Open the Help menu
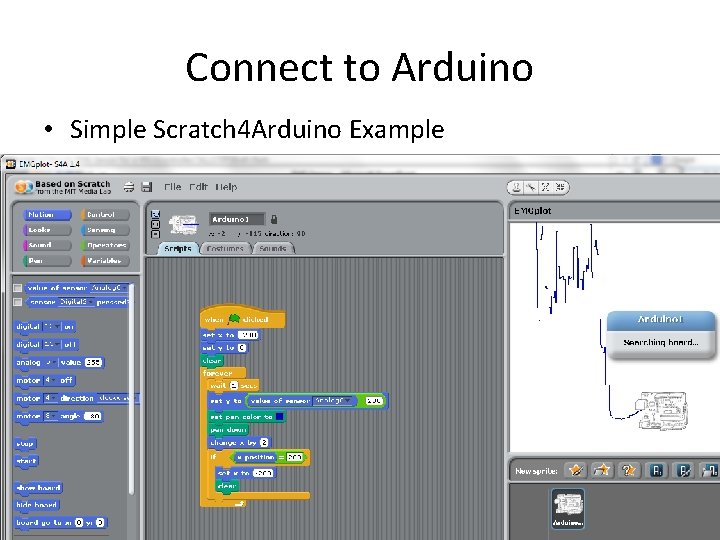Screen dimensions: 720x540 point(226,187)
